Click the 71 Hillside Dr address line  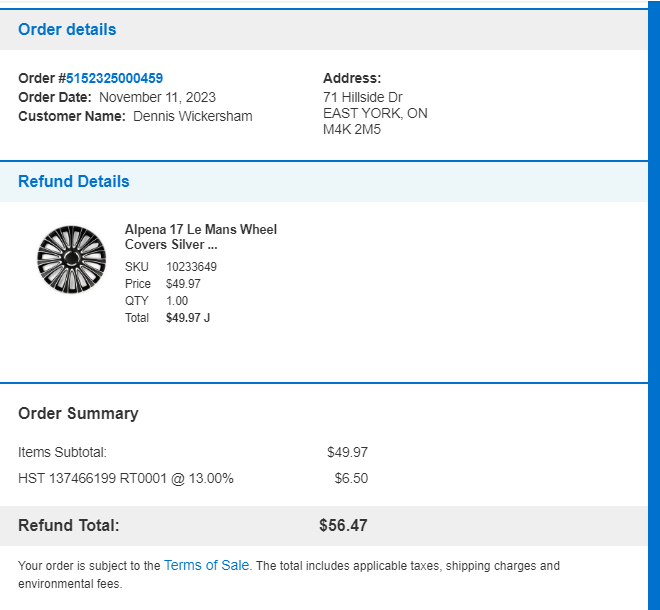pyautogui.click(x=363, y=97)
